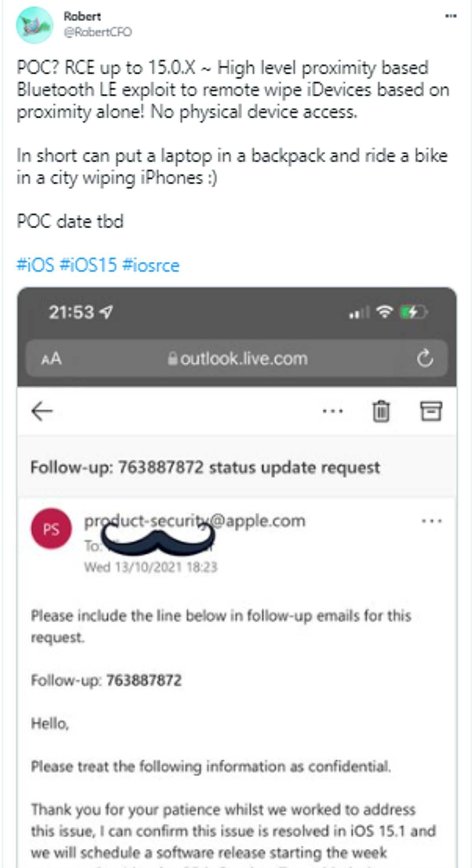The image size is (472, 868).
Task: Click the outlook.live.com address bar
Action: click(x=237, y=359)
